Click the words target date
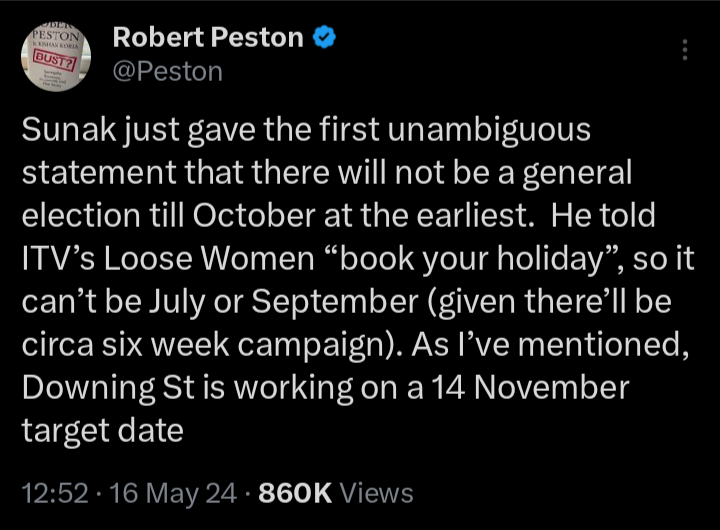Viewport: 720px width, 530px height. click(102, 431)
